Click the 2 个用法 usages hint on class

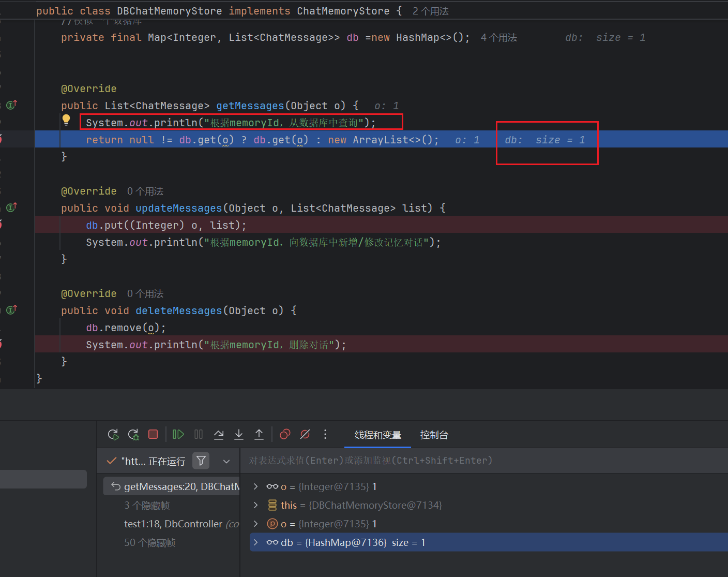tap(431, 11)
